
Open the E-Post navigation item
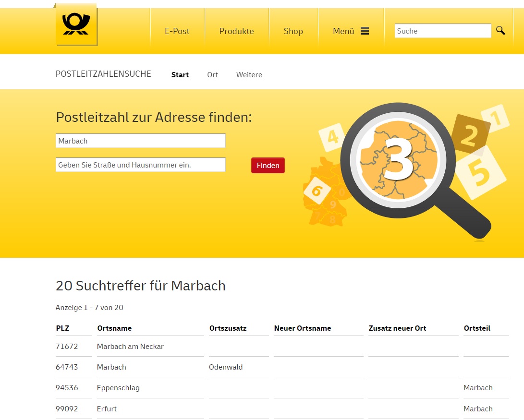(177, 31)
